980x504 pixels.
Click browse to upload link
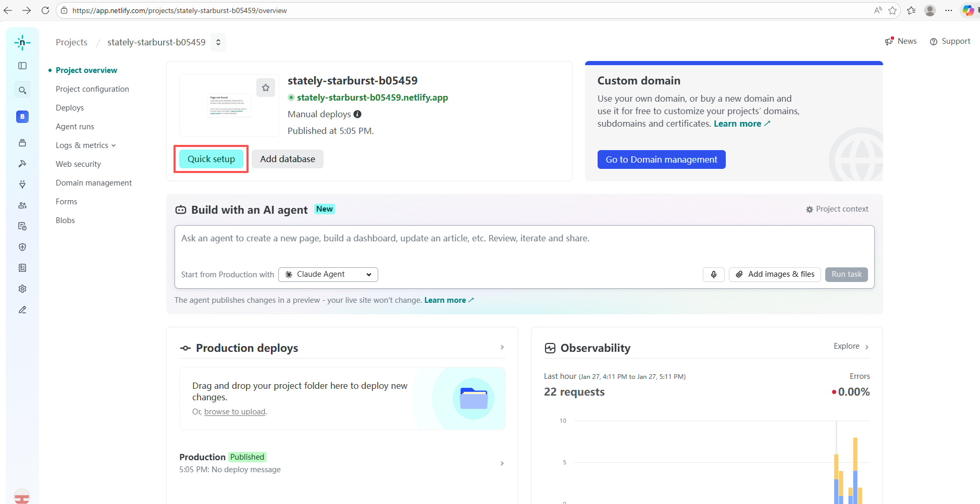point(234,412)
